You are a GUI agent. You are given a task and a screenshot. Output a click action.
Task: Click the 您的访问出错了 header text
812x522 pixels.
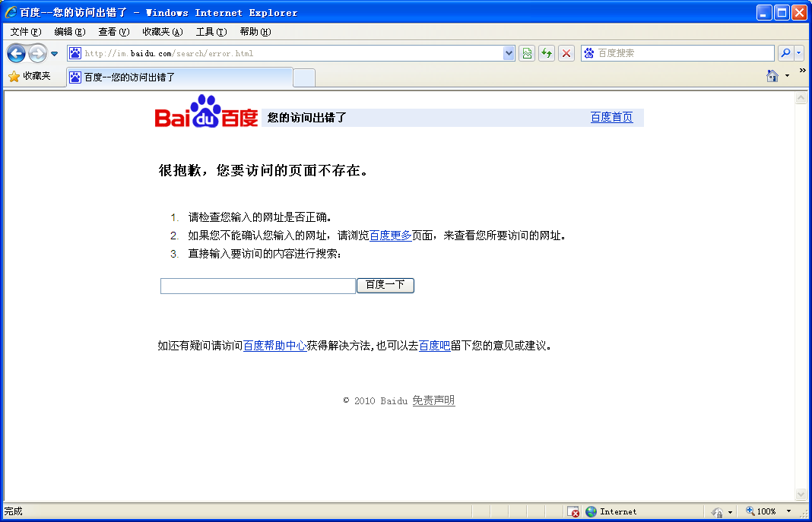click(306, 118)
